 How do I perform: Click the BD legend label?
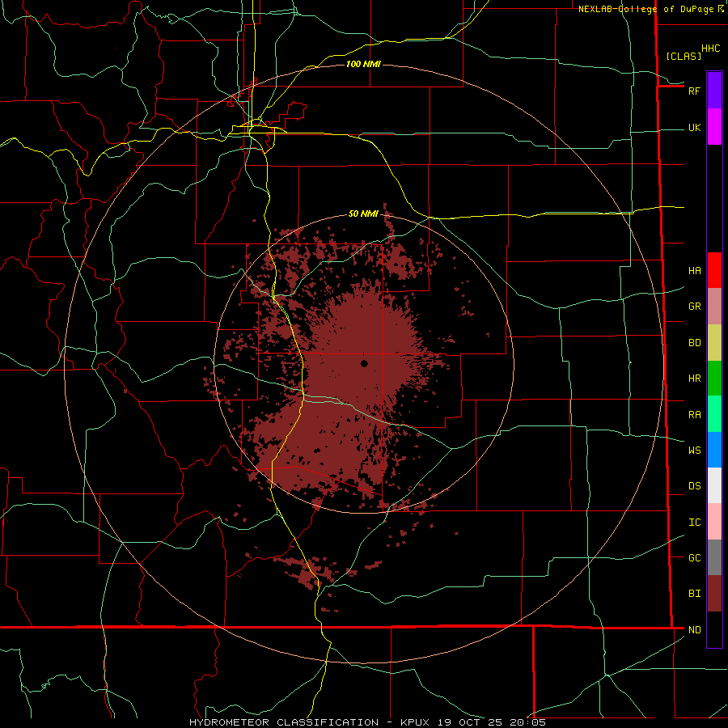694,343
